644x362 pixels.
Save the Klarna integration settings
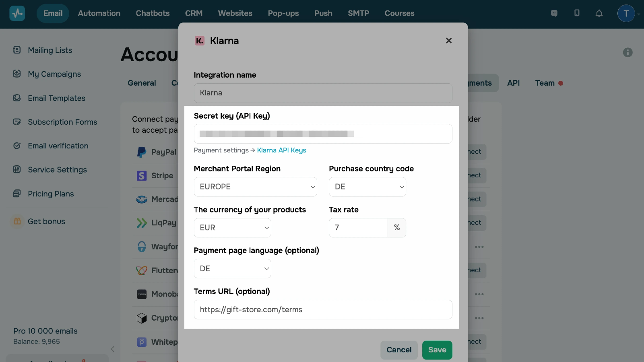pos(437,350)
